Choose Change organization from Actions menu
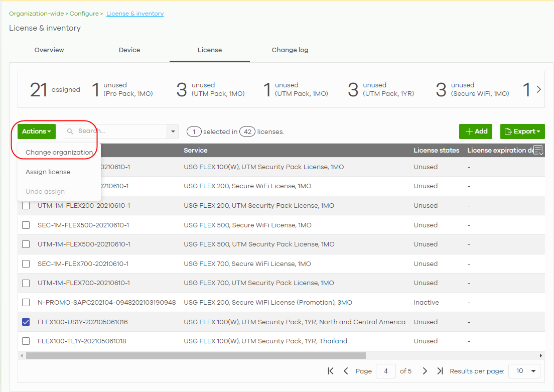The height and width of the screenshot is (392, 554). [x=59, y=153]
